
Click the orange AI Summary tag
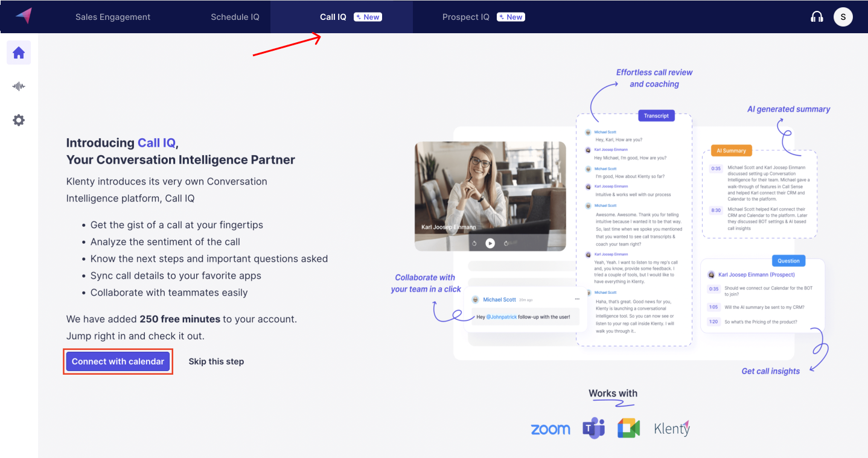(731, 150)
